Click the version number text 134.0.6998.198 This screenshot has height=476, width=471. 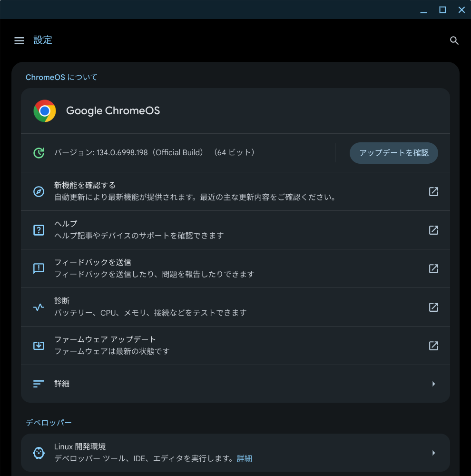tap(122, 153)
